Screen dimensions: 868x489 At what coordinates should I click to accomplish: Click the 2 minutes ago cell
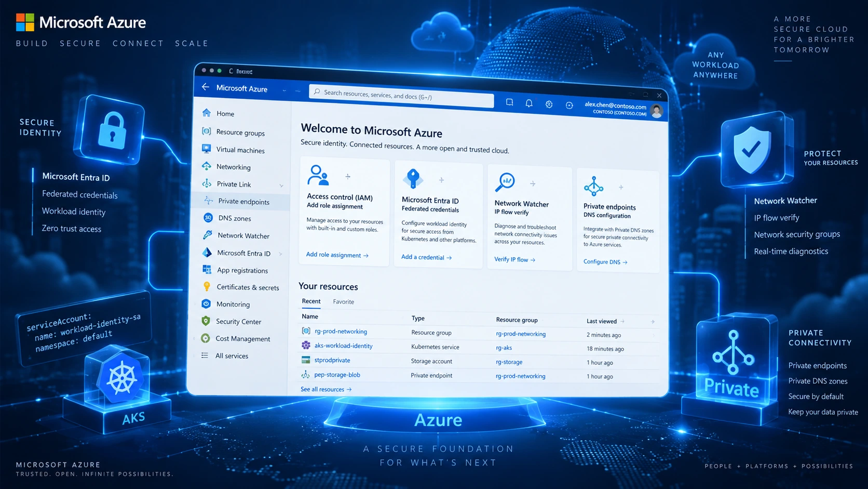point(604,335)
